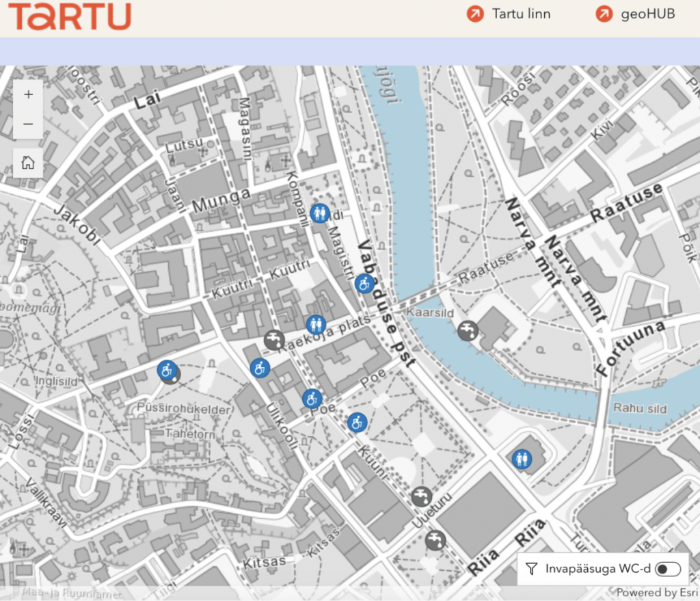Click the zoom in plus button
700x601 pixels.
point(28,94)
